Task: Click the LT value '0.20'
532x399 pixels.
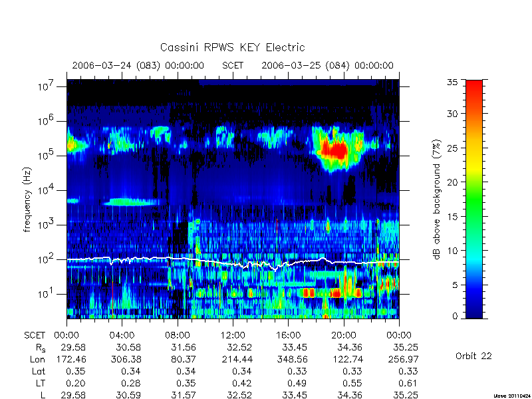Action: click(76, 383)
